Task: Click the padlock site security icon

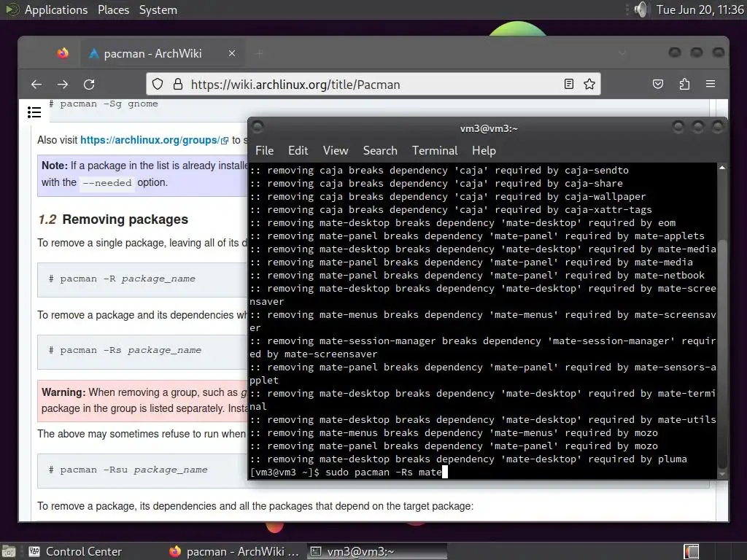Action: click(x=178, y=85)
